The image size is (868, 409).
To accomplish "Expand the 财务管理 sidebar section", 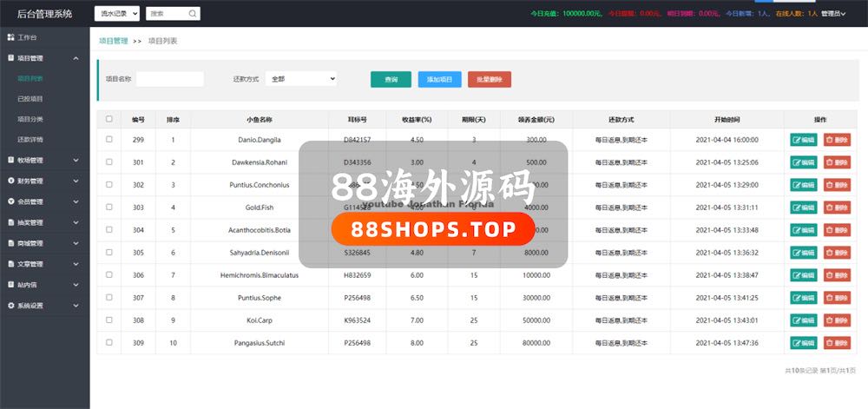I will [43, 181].
